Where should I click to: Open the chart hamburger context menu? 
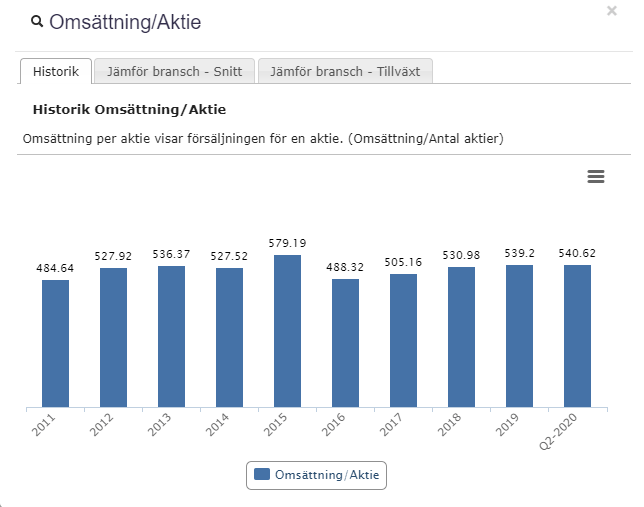596,176
